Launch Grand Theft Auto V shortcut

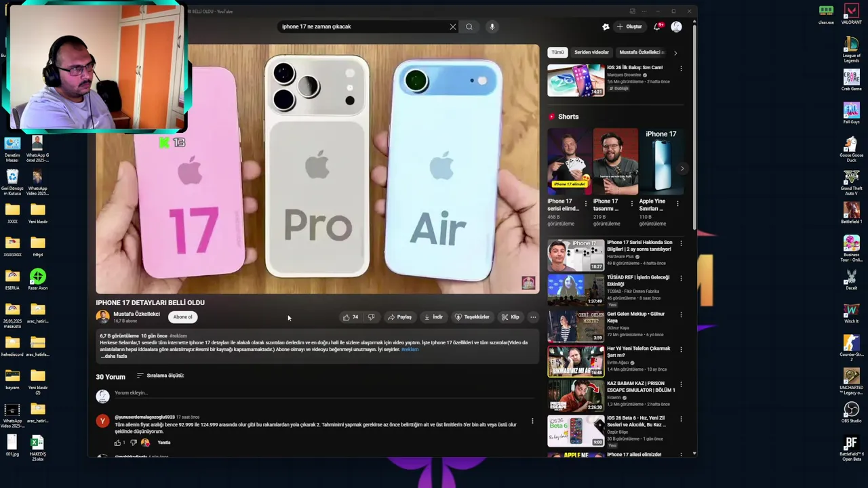tap(851, 182)
